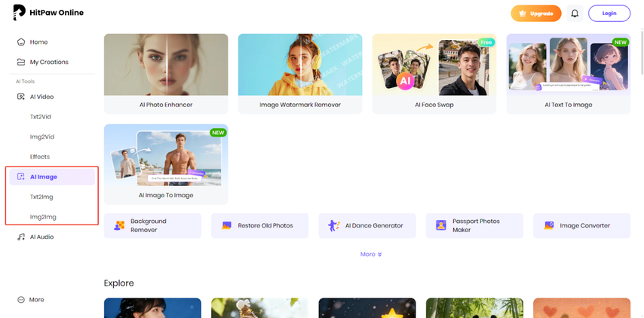Click the AI Dance Generator icon
Image resolution: width=644 pixels, height=318 pixels.
[x=334, y=225]
